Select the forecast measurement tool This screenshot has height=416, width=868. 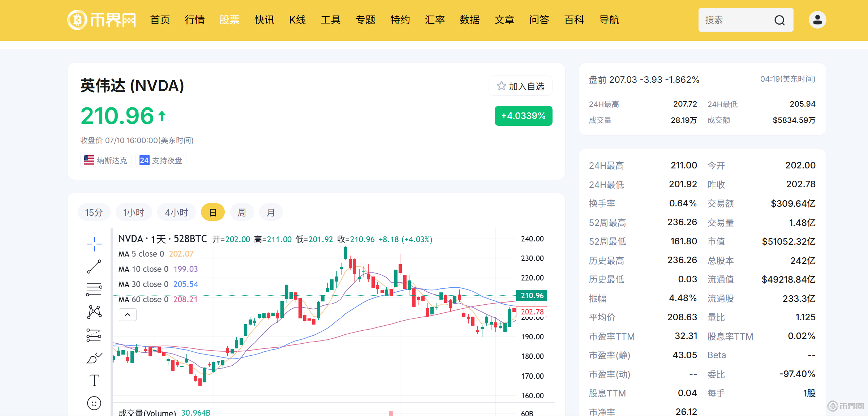(94, 335)
